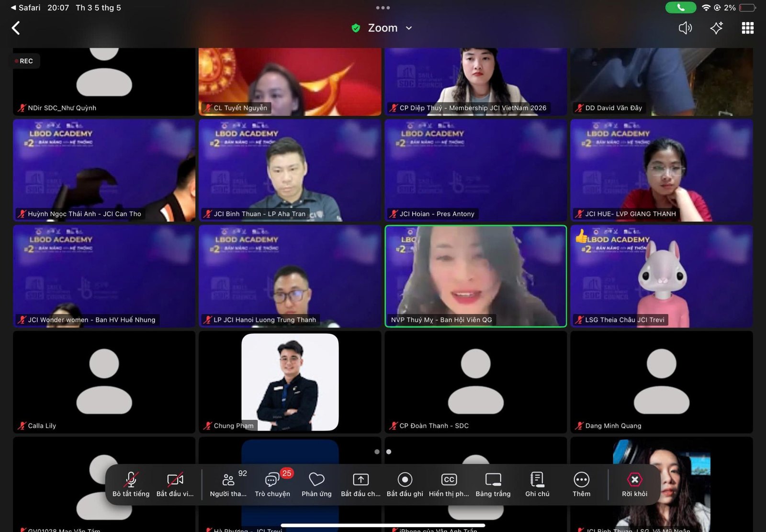Expand the Zoom meeting info dropdown

click(409, 28)
